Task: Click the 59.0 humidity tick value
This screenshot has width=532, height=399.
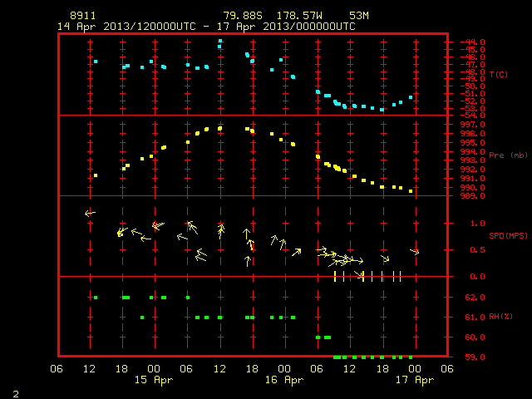Action: 475,357
